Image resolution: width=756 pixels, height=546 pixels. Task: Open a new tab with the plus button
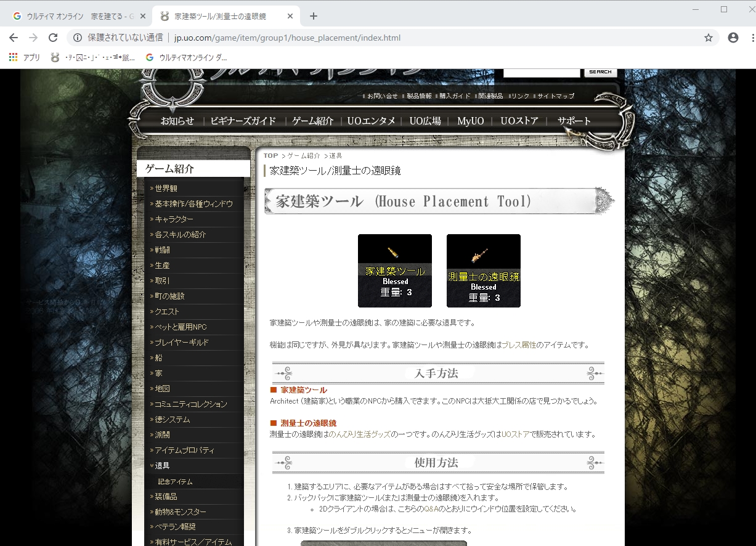pyautogui.click(x=314, y=16)
